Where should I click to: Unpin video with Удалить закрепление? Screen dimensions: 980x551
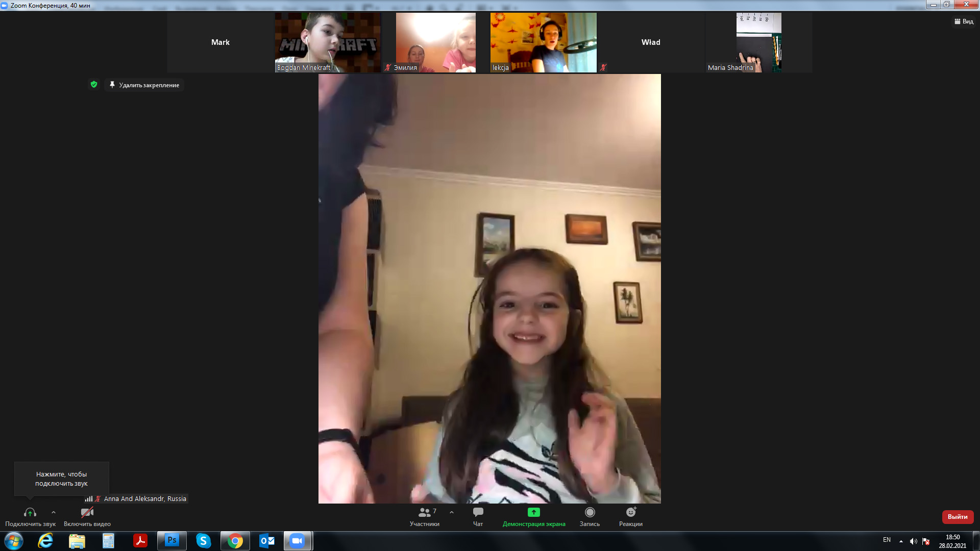click(x=144, y=85)
